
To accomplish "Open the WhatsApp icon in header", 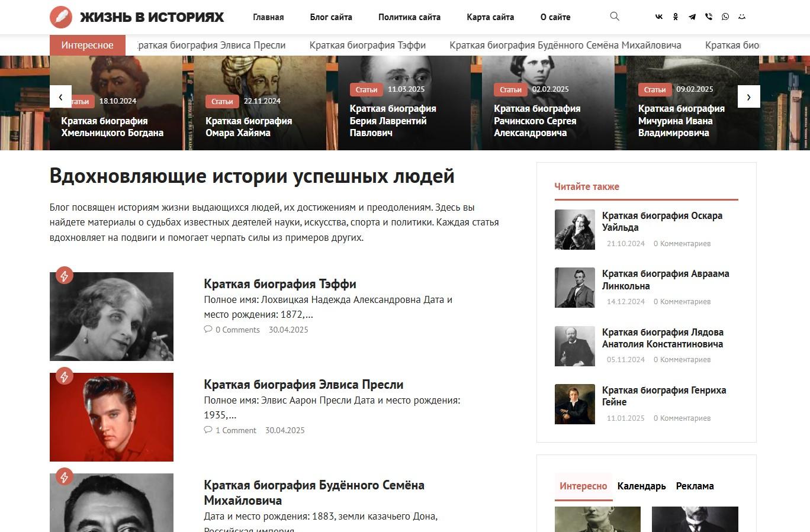I will (725, 17).
